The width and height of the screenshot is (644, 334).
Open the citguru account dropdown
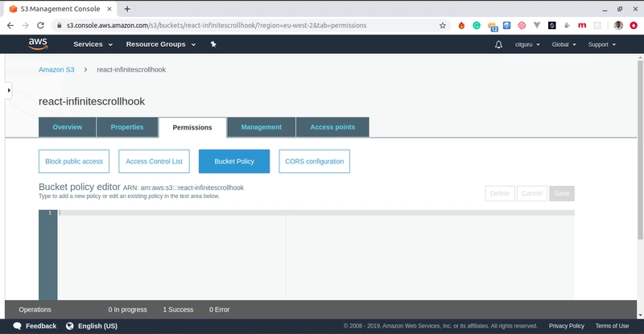click(527, 44)
